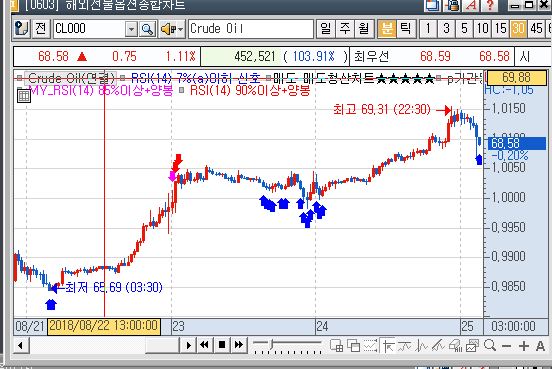The width and height of the screenshot is (552, 369).
Task: Choose the 15-minute interval tab
Action: (500, 29)
